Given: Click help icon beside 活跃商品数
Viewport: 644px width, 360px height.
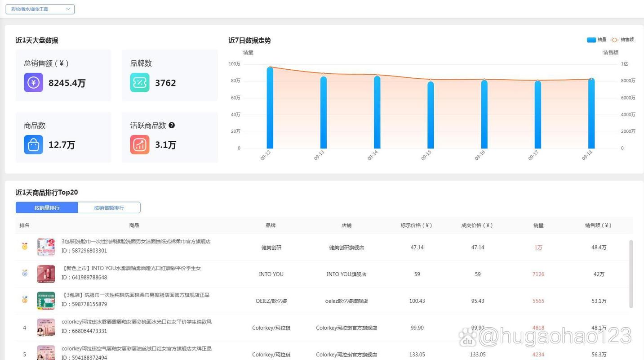Looking at the screenshot, I should pyautogui.click(x=172, y=126).
